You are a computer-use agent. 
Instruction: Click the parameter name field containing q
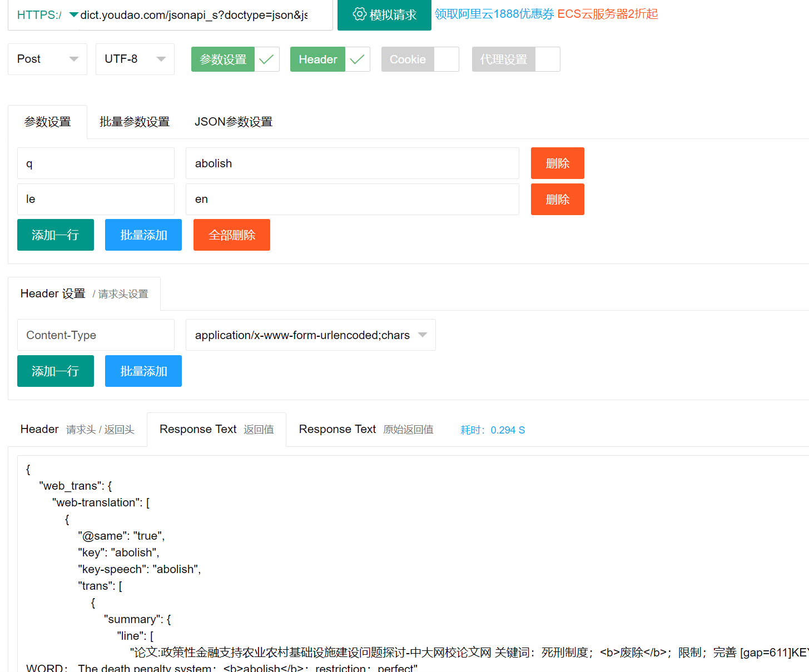(x=96, y=163)
